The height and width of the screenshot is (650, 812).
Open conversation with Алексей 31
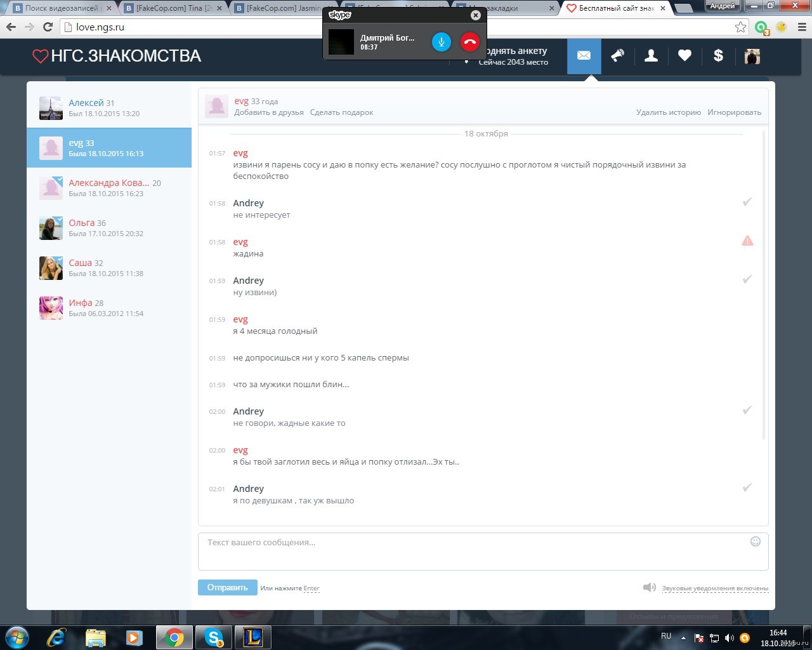coord(109,108)
